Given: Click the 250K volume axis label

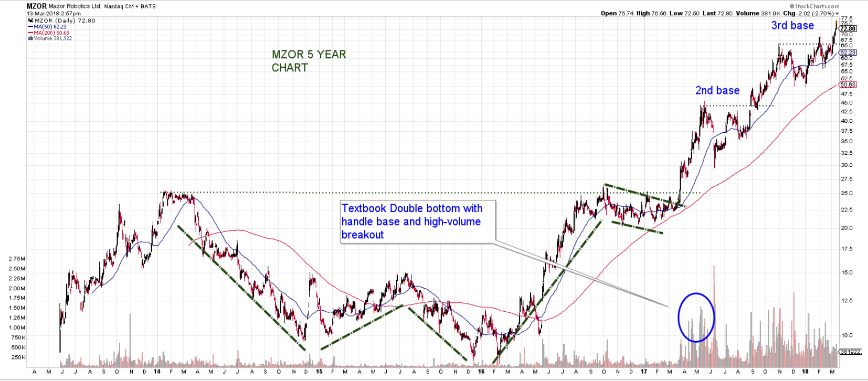Looking at the screenshot, I should (18, 357).
